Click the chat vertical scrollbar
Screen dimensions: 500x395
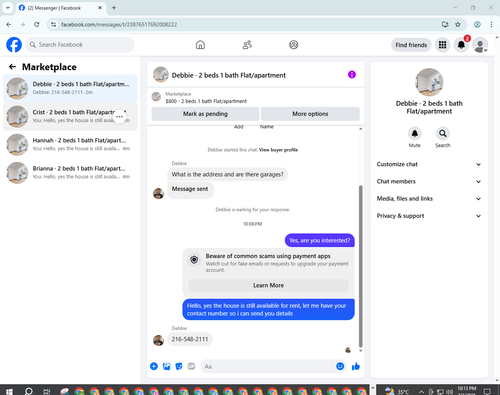tap(360, 266)
